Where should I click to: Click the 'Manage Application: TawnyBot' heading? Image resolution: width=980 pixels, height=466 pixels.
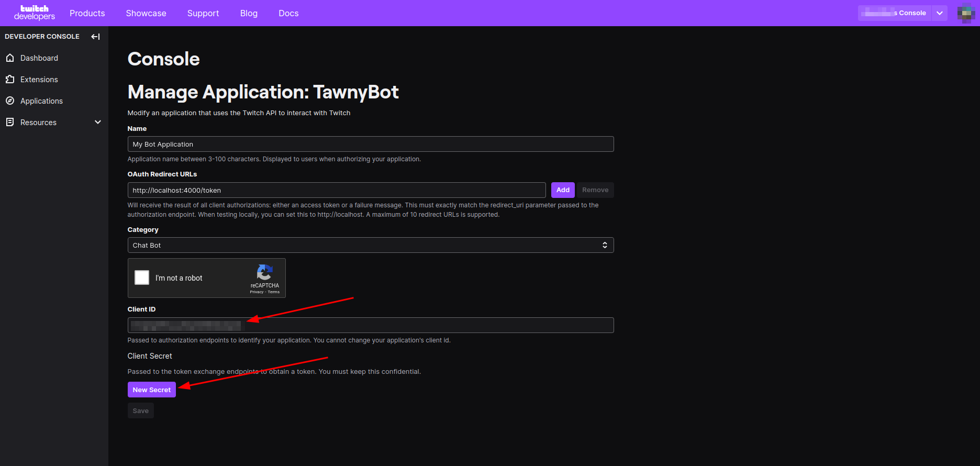pyautogui.click(x=263, y=92)
